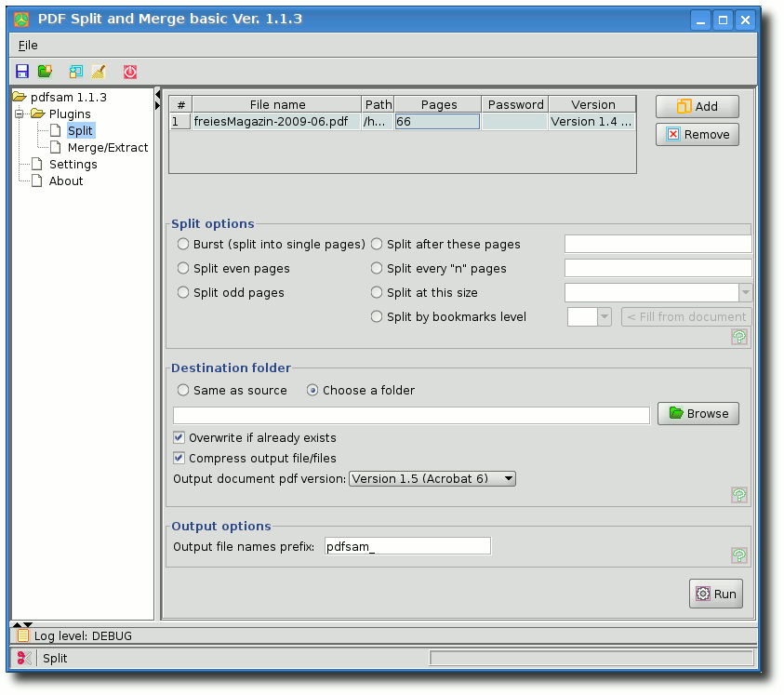Click the application logo in title bar
The width and height of the screenshot is (784, 695).
pyautogui.click(x=21, y=20)
